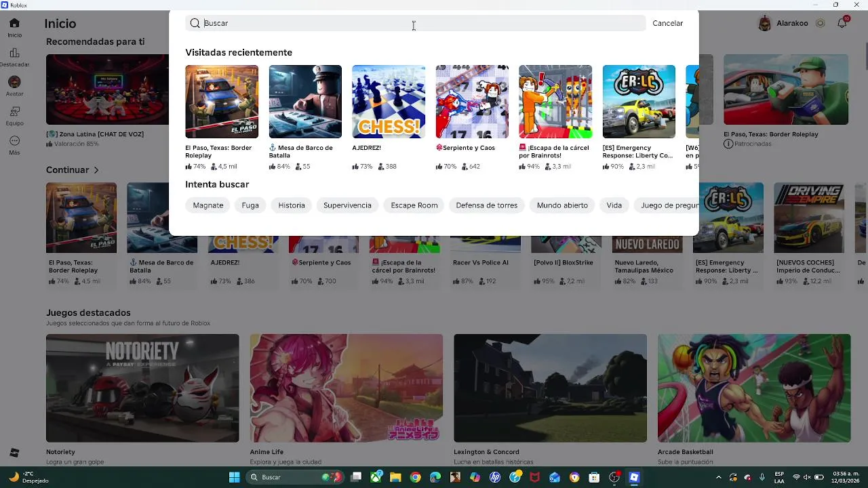
Task: Click the [Polvo II] BloxStrike title
Action: (563, 262)
